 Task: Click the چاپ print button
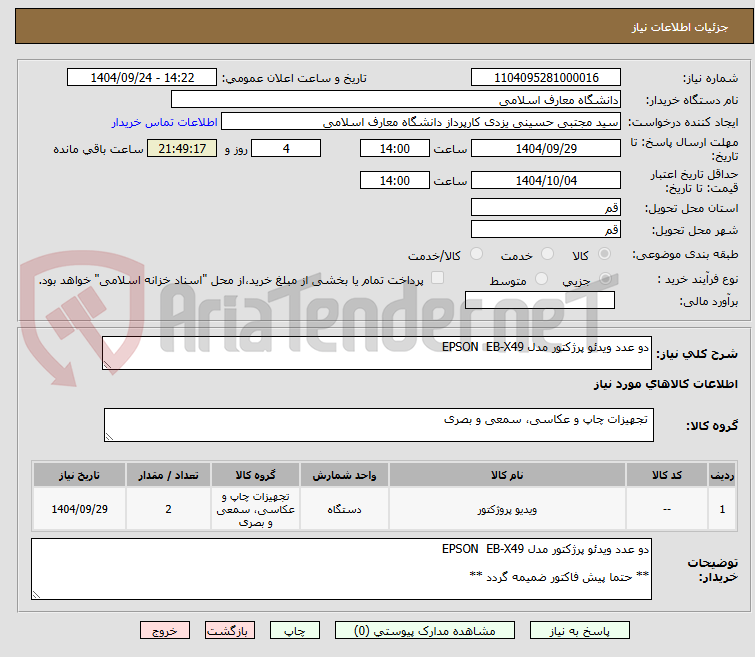(295, 631)
